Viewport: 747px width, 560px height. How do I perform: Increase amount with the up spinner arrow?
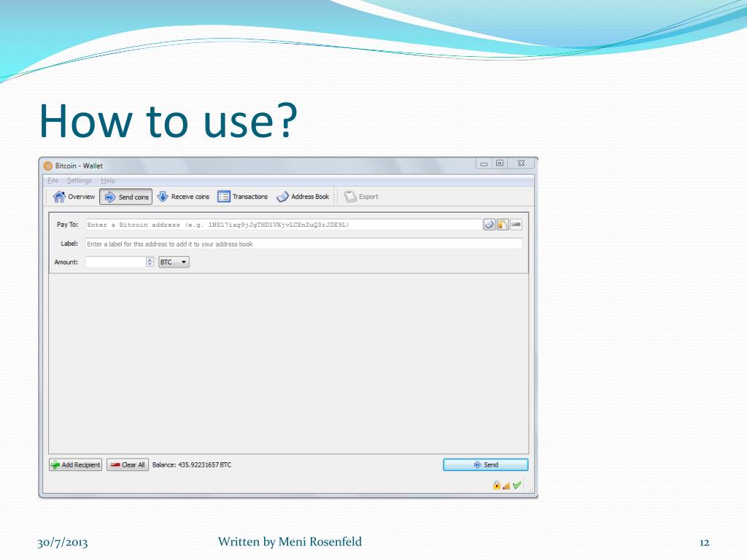click(x=150, y=260)
